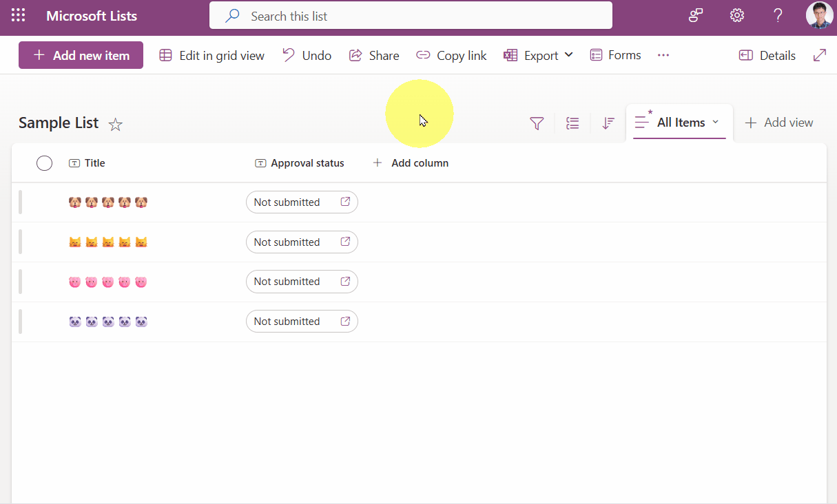This screenshot has width=837, height=504.
Task: Toggle the select all items circle
Action: (44, 163)
